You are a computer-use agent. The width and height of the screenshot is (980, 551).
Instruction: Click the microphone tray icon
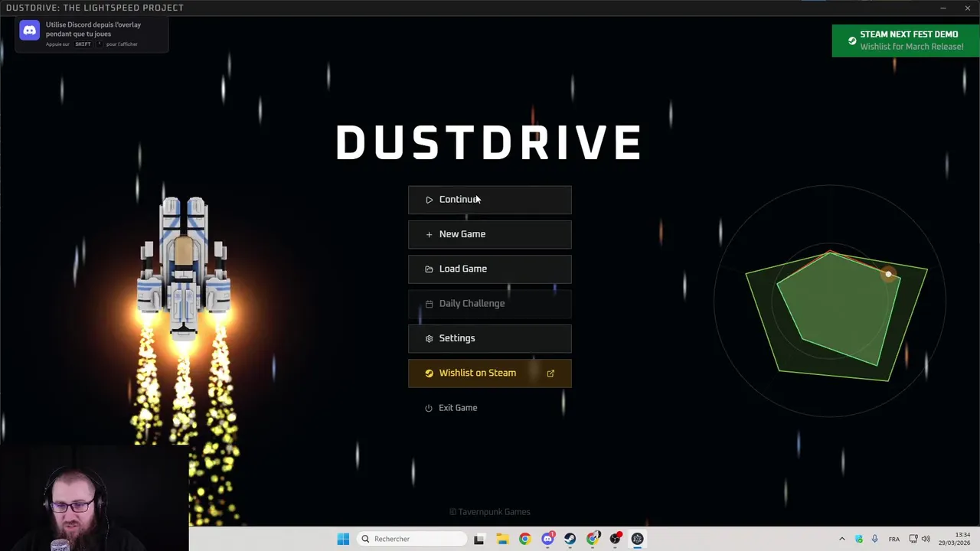coord(874,539)
